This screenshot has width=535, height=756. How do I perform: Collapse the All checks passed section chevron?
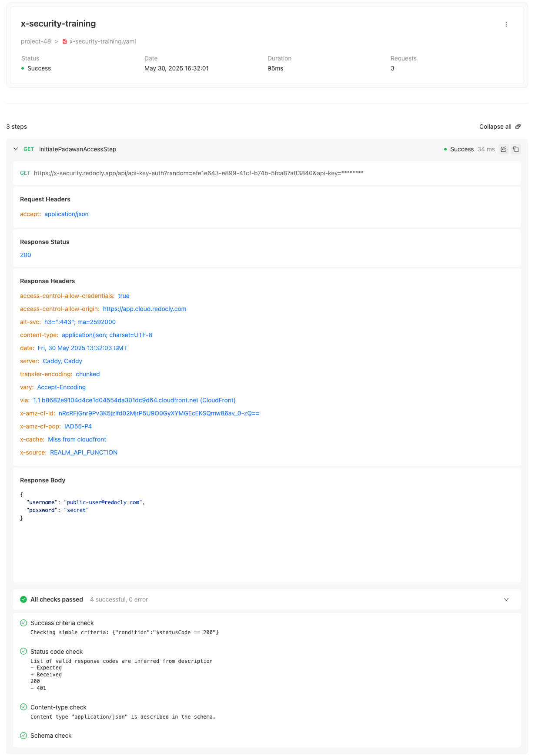506,599
